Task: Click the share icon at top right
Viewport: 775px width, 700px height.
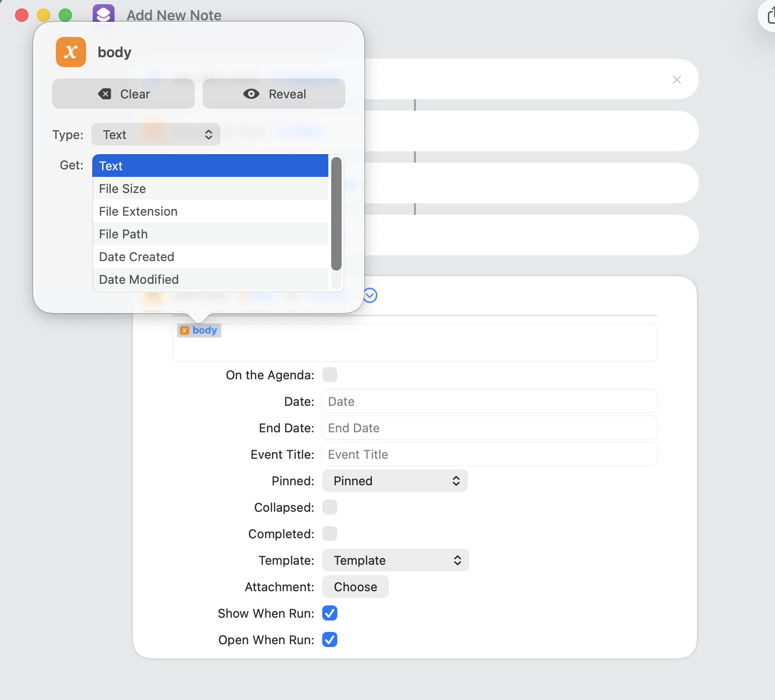Action: 770,16
